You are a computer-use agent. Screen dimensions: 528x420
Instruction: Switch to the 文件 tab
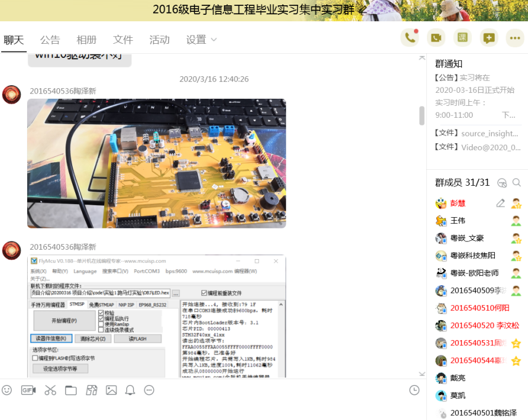123,40
